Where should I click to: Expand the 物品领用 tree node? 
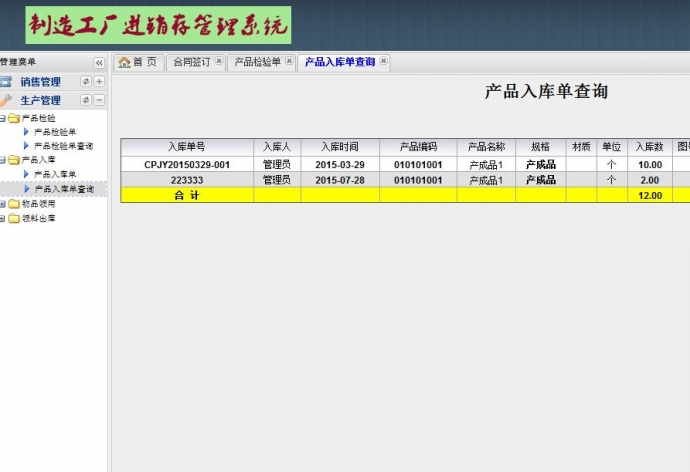pyautogui.click(x=2, y=204)
